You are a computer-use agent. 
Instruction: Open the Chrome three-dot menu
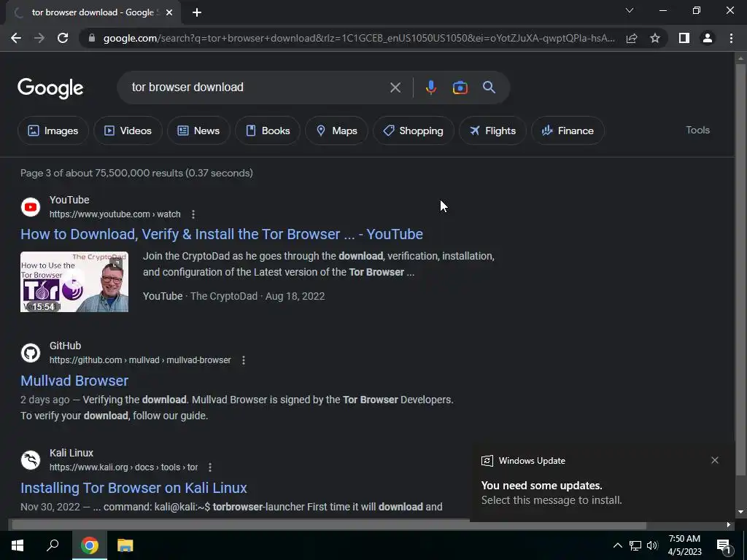coord(731,38)
